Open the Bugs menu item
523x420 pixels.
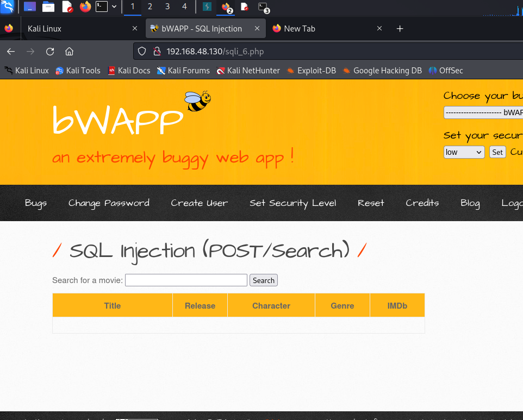(35, 203)
